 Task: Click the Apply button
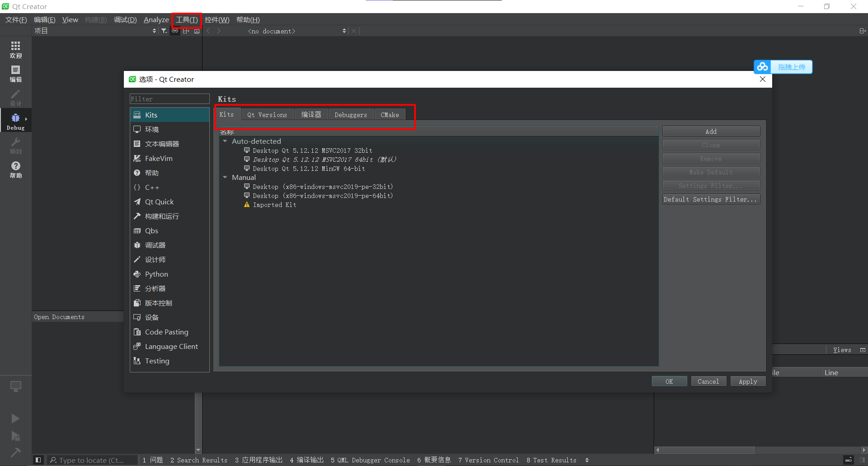(x=748, y=381)
